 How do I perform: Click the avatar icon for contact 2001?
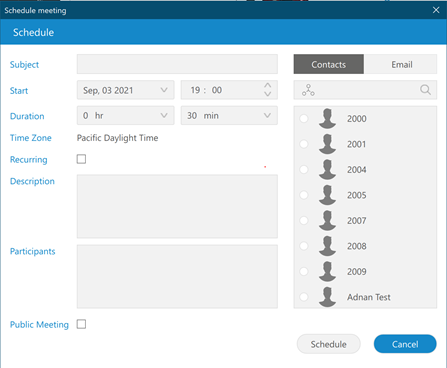pyautogui.click(x=327, y=144)
